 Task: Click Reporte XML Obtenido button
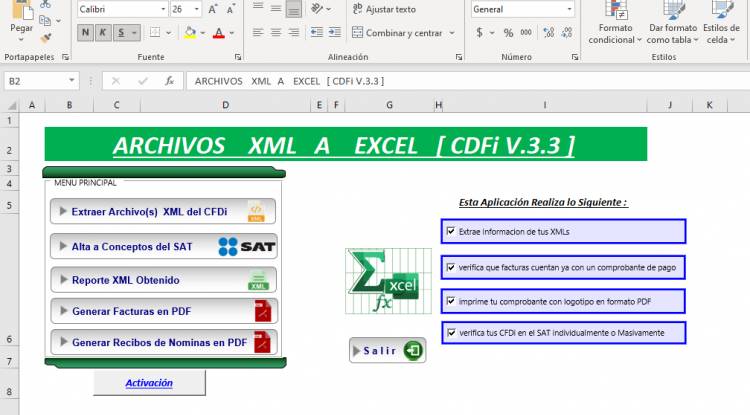[163, 280]
